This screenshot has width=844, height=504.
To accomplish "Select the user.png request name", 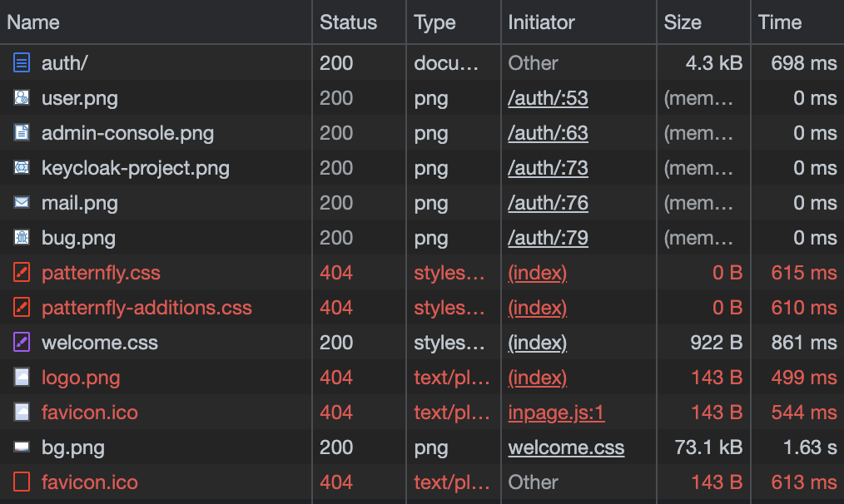I will [80, 98].
